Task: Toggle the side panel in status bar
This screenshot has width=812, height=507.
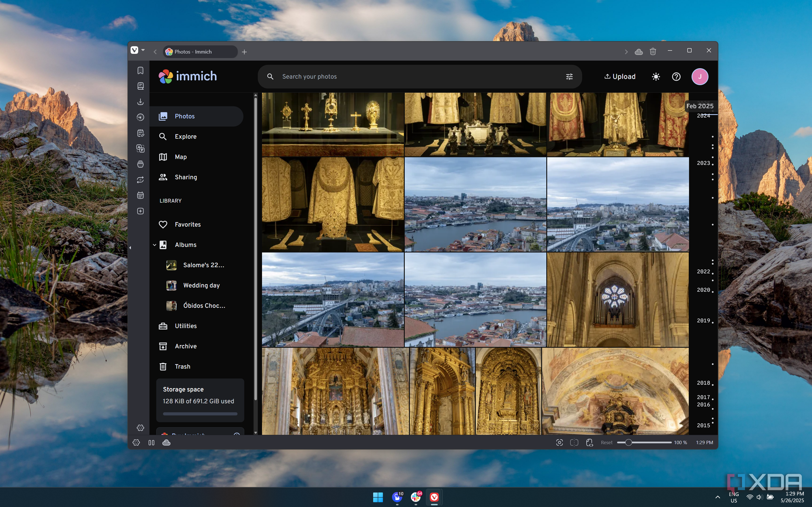Action: 151,443
